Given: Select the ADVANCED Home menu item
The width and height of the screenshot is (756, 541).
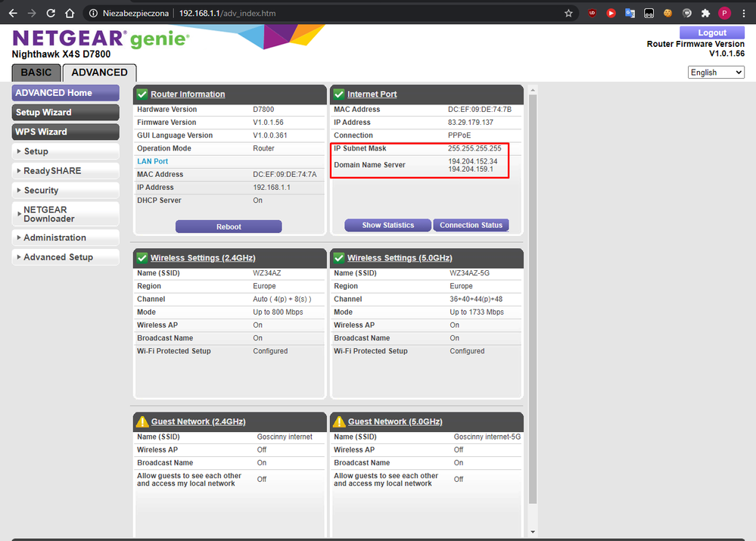Looking at the screenshot, I should (x=66, y=93).
